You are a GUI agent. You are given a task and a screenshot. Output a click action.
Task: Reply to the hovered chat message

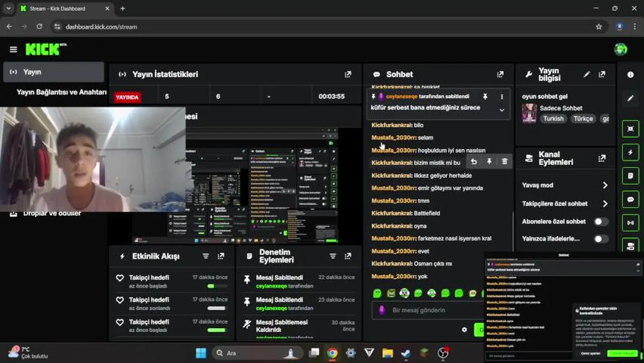[474, 161]
